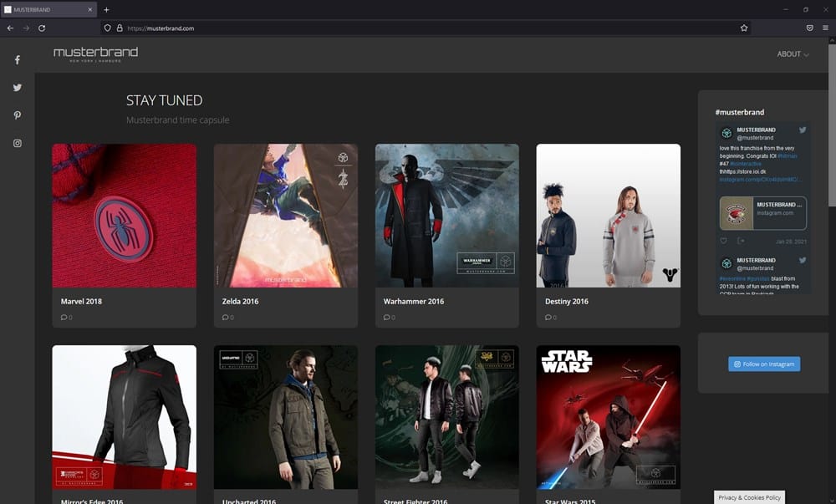
Task: Click the comment icon under Warhammer 2016
Action: click(x=386, y=317)
